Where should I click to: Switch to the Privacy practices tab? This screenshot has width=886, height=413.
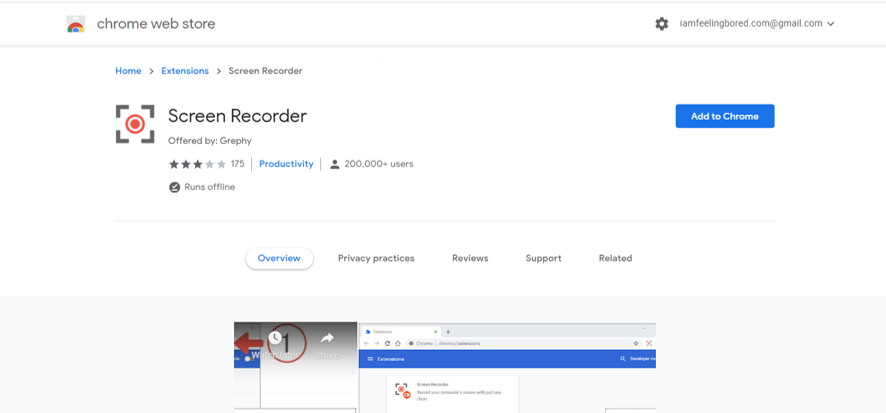pos(376,258)
